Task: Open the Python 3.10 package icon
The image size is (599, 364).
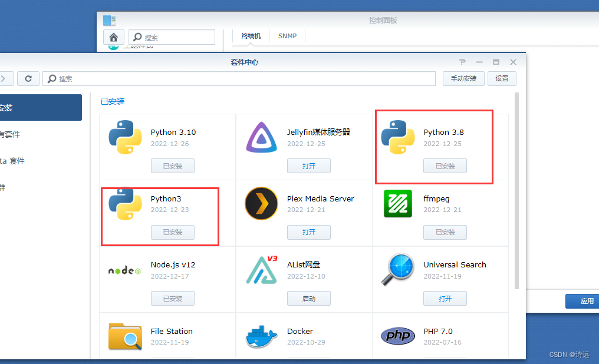Action: point(125,137)
